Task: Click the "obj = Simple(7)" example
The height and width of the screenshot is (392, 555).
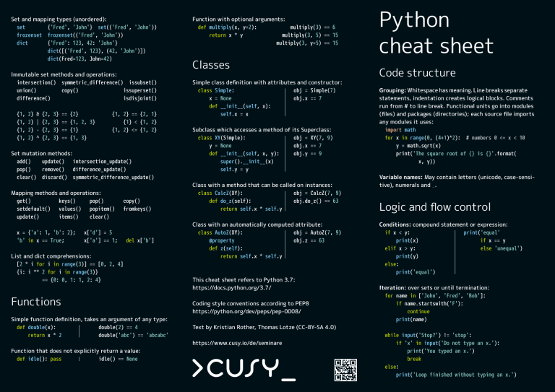Action: pos(314,90)
